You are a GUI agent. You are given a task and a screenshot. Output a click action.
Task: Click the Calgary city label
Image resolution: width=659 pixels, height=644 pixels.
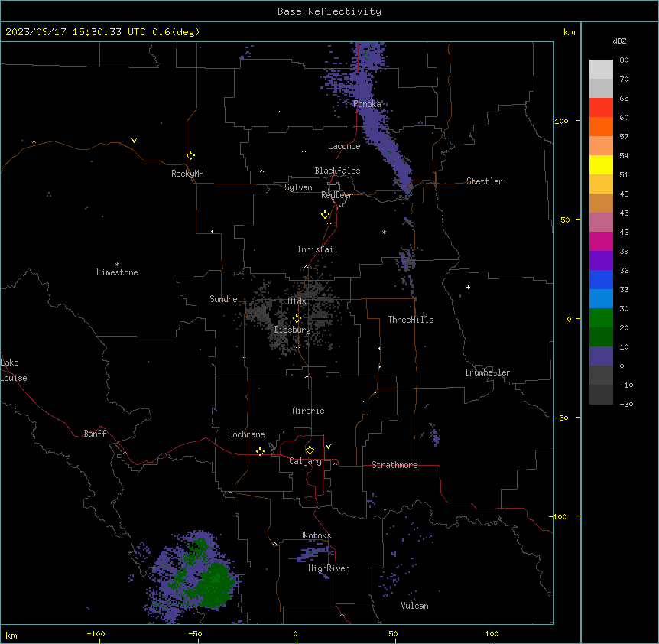click(305, 461)
